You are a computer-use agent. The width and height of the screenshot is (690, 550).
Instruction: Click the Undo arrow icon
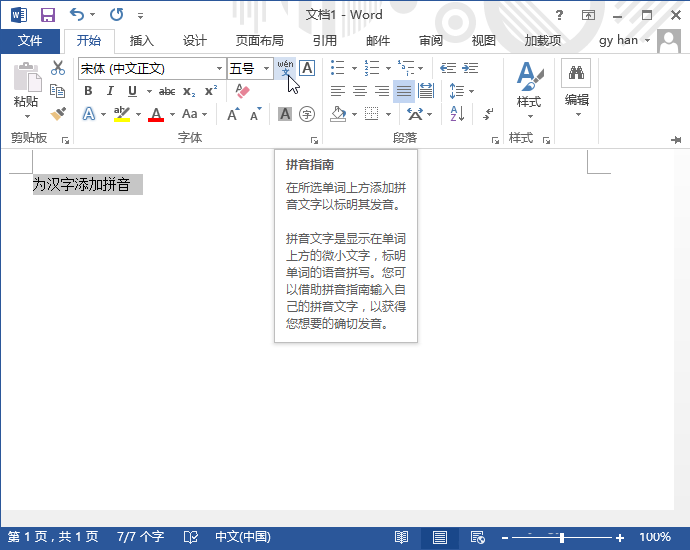point(77,15)
